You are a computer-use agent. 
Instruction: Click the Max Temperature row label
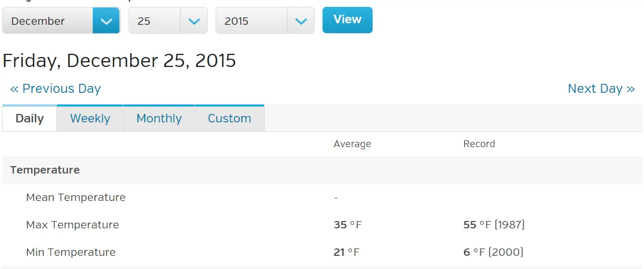(x=73, y=225)
